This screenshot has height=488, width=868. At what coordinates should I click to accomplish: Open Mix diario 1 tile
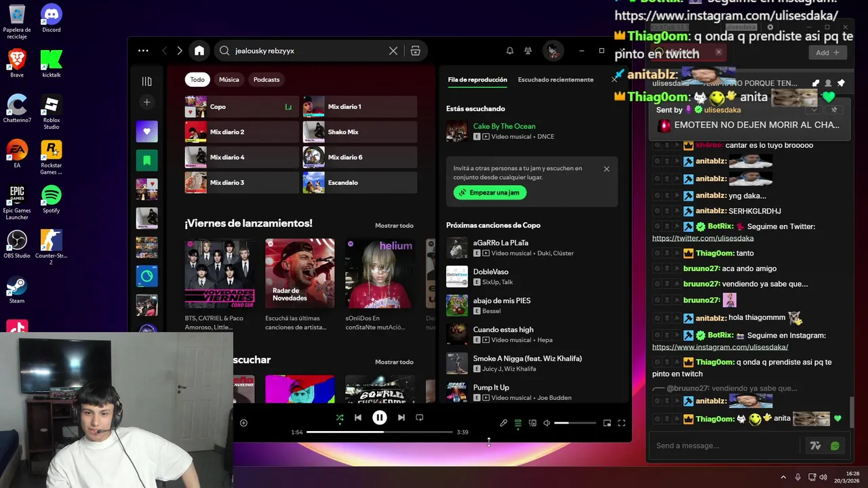coord(359,107)
